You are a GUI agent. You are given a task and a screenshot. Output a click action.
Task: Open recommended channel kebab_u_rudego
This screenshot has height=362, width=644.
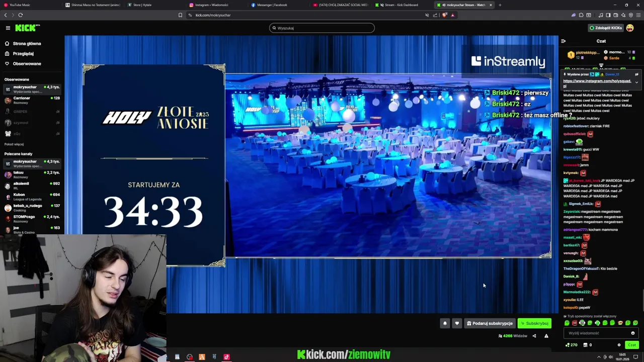tap(32, 208)
